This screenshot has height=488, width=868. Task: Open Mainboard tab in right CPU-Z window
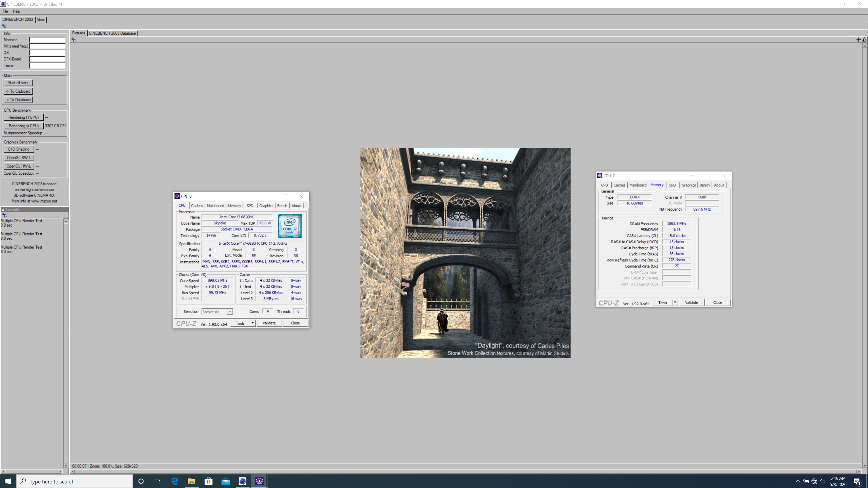click(638, 185)
